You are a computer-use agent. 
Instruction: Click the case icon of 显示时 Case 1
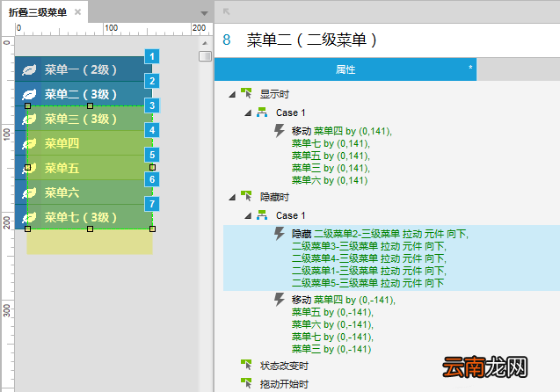click(262, 113)
